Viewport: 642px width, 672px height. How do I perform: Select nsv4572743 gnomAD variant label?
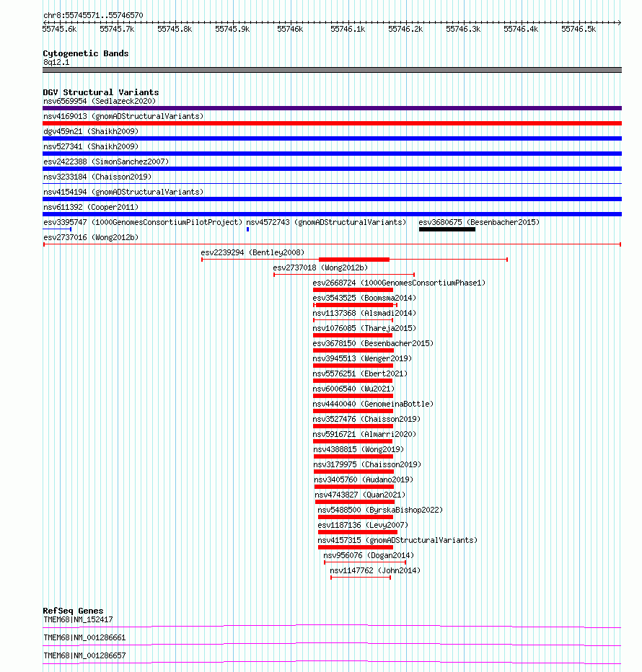tap(326, 222)
